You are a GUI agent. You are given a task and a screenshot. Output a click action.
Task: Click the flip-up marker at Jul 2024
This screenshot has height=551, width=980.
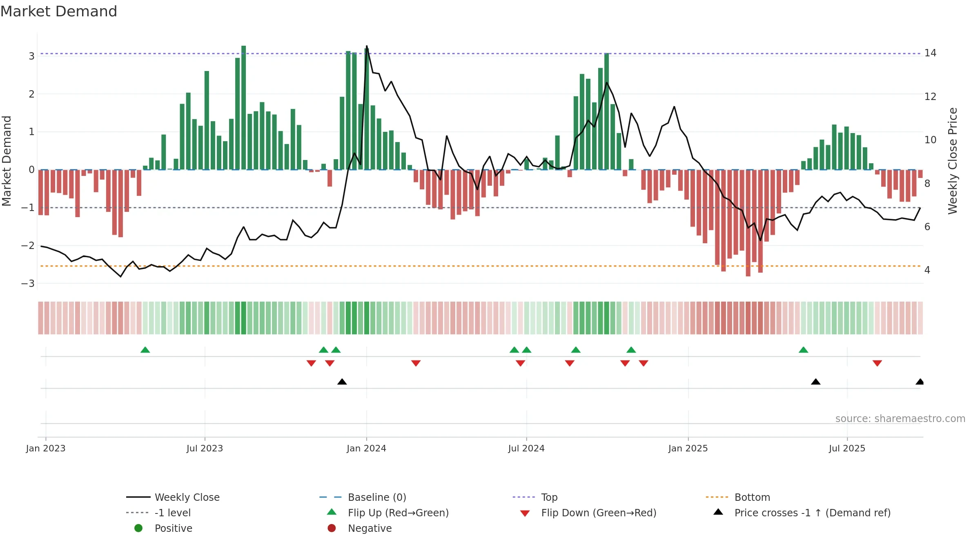(x=527, y=350)
